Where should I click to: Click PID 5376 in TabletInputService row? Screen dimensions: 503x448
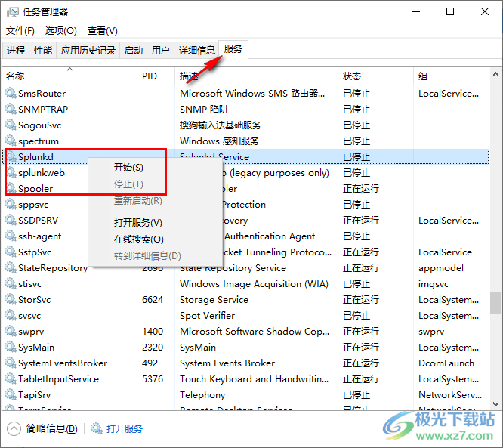[x=153, y=379]
